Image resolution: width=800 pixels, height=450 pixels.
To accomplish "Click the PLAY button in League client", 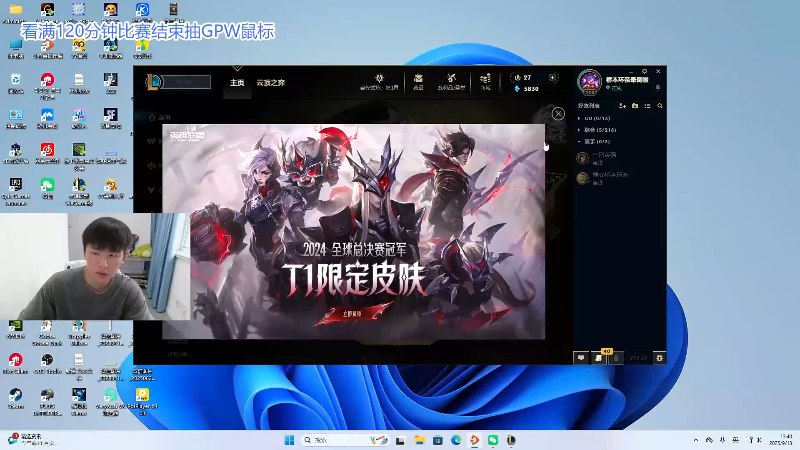I will 186,82.
